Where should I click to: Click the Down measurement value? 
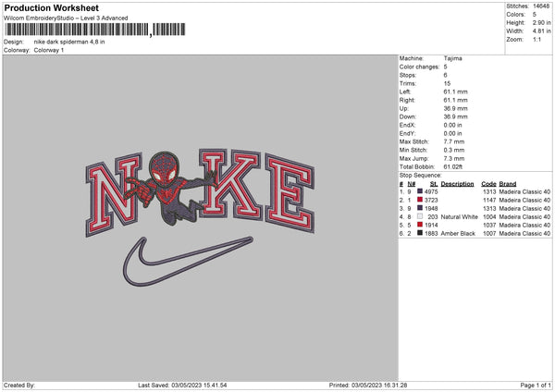[455, 116]
